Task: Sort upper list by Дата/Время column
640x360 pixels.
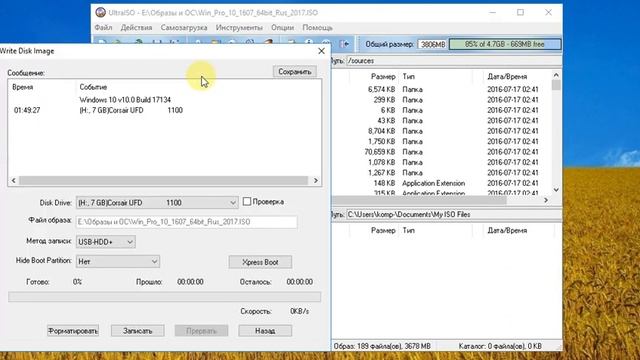Action: point(507,76)
